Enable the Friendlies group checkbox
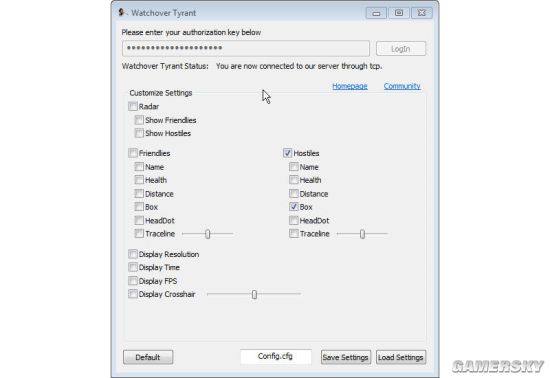 [x=133, y=153]
